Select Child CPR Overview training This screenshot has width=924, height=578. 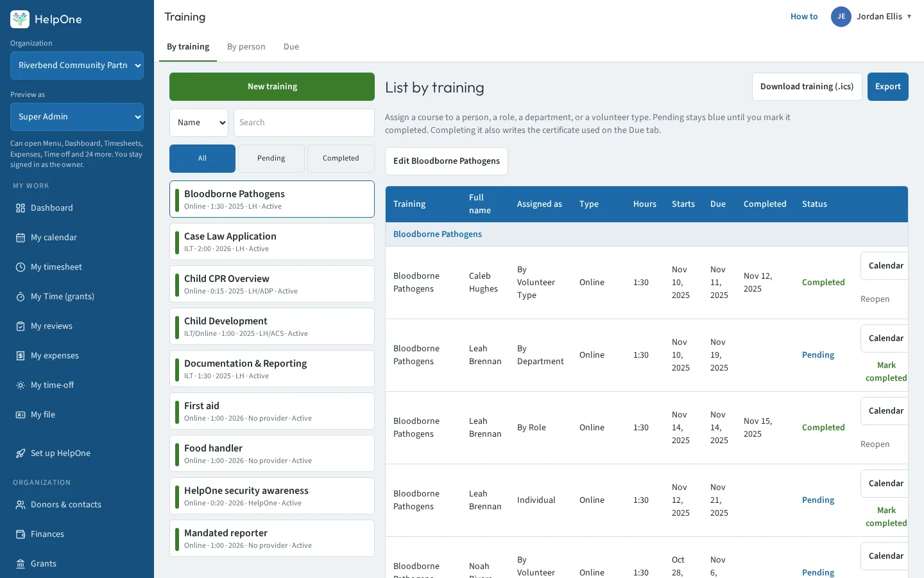tap(272, 284)
